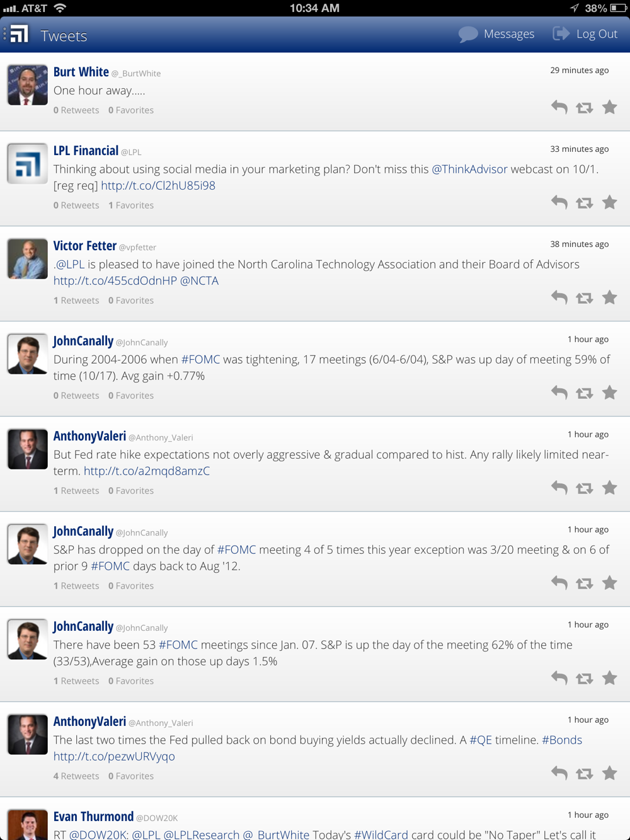Image resolution: width=630 pixels, height=840 pixels.
Task: Favorite Victor Fetter's tweet with star
Action: click(x=609, y=297)
